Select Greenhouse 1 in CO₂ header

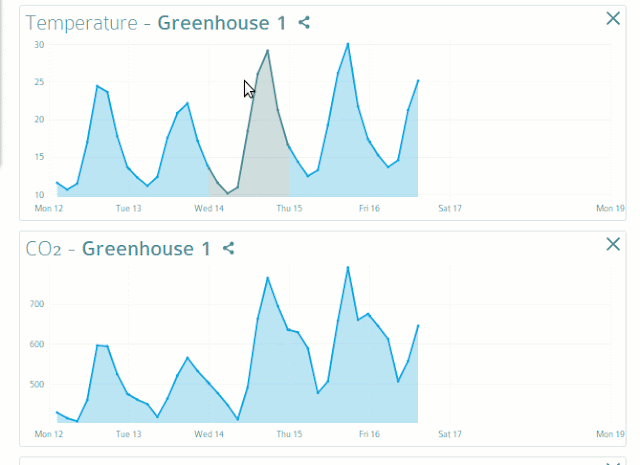(x=146, y=249)
